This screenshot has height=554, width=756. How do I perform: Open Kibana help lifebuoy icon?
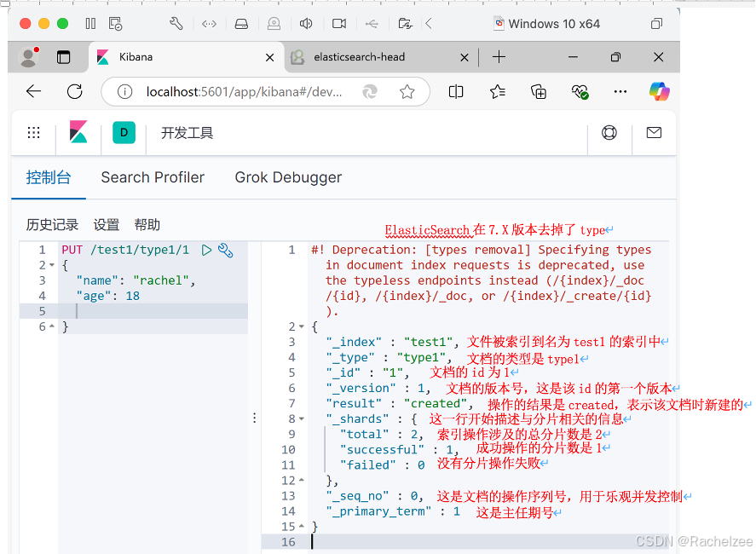[609, 133]
